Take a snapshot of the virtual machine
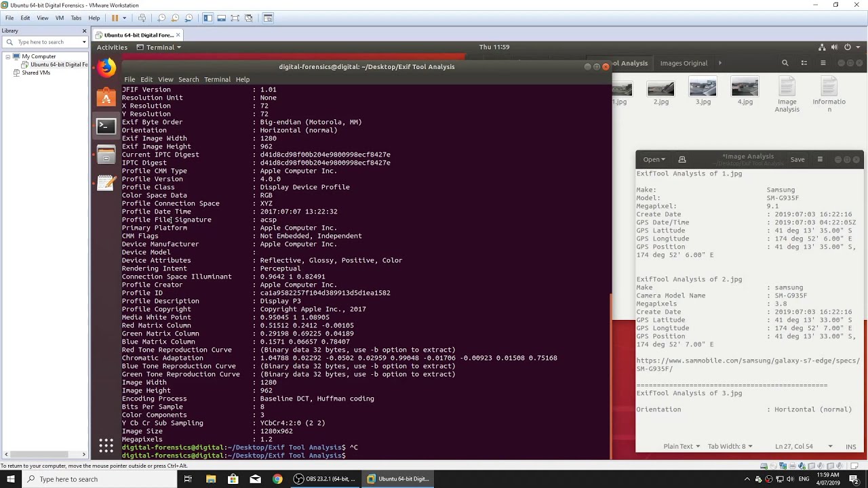 (161, 18)
